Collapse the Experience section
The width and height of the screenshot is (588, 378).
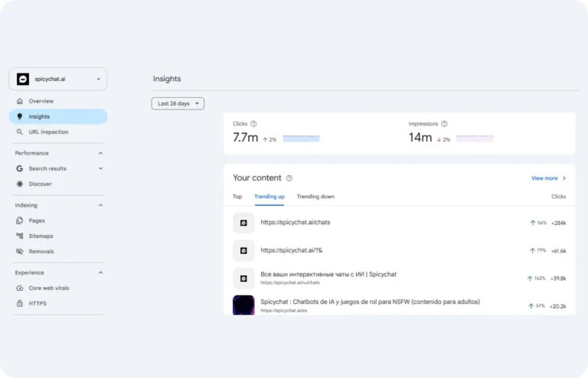tap(100, 272)
